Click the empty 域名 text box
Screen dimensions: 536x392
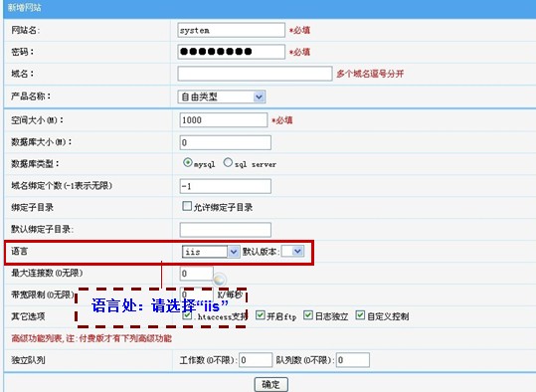click(255, 74)
